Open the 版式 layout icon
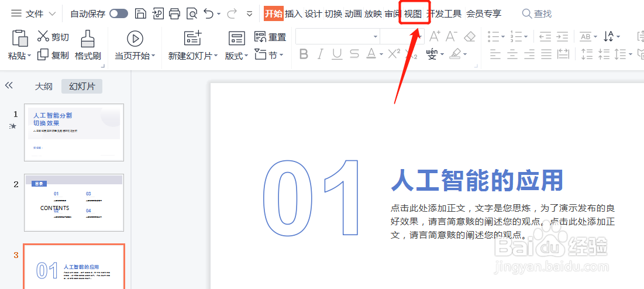644x289 pixels. [236, 38]
